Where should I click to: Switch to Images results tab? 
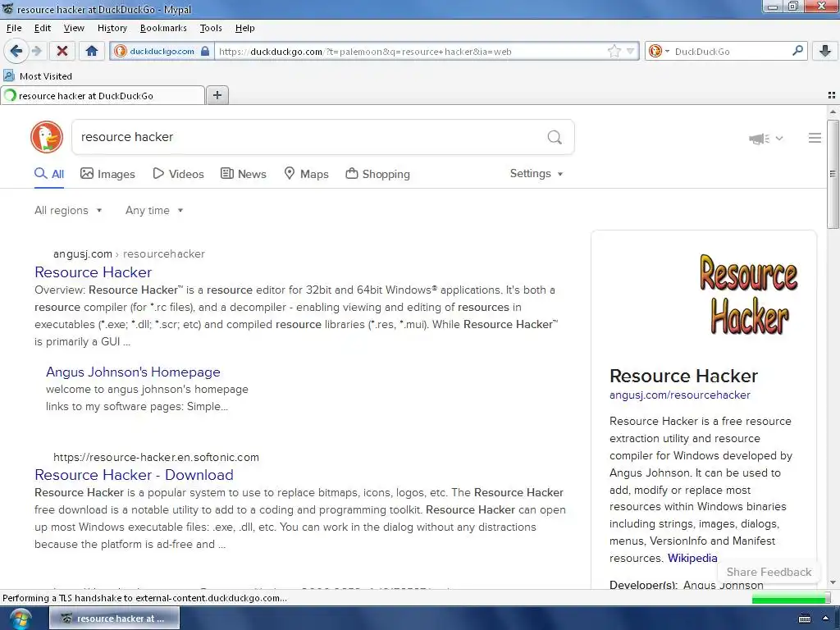pos(107,174)
